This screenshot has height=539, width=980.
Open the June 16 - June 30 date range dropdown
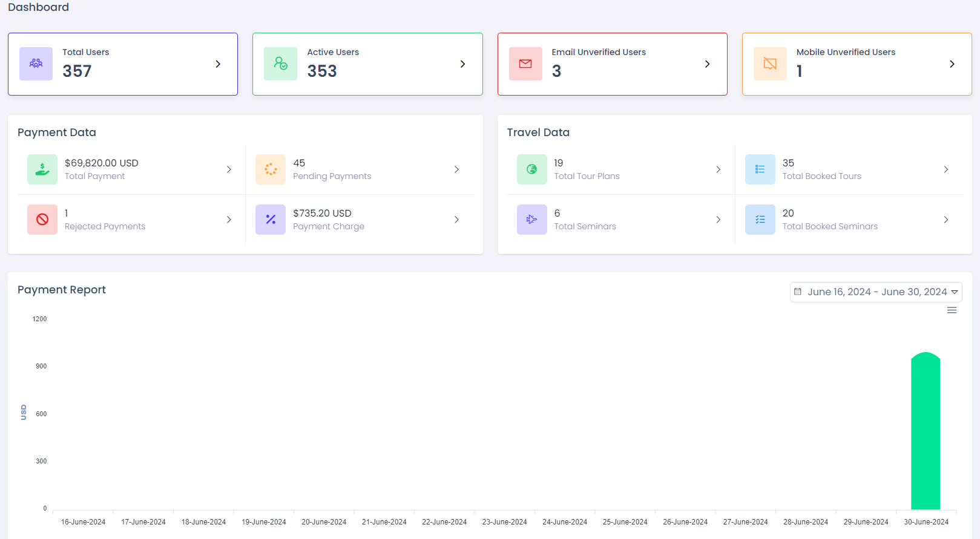[x=876, y=292]
